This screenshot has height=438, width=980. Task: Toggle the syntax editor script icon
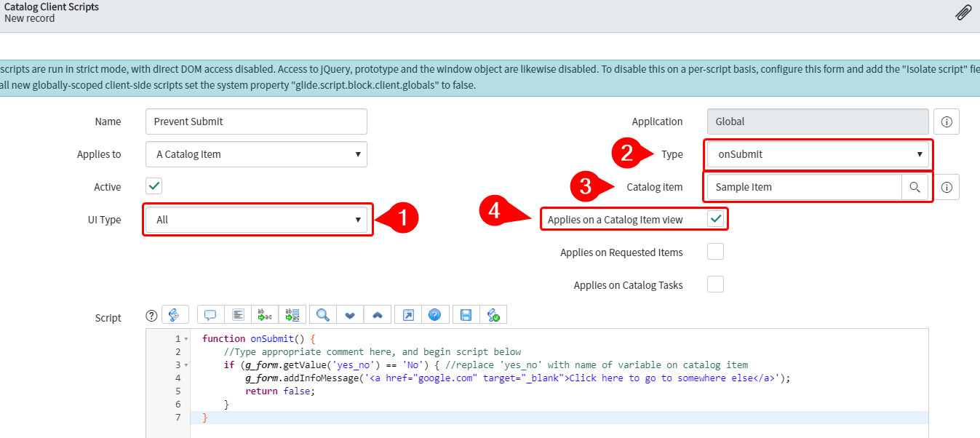click(175, 315)
